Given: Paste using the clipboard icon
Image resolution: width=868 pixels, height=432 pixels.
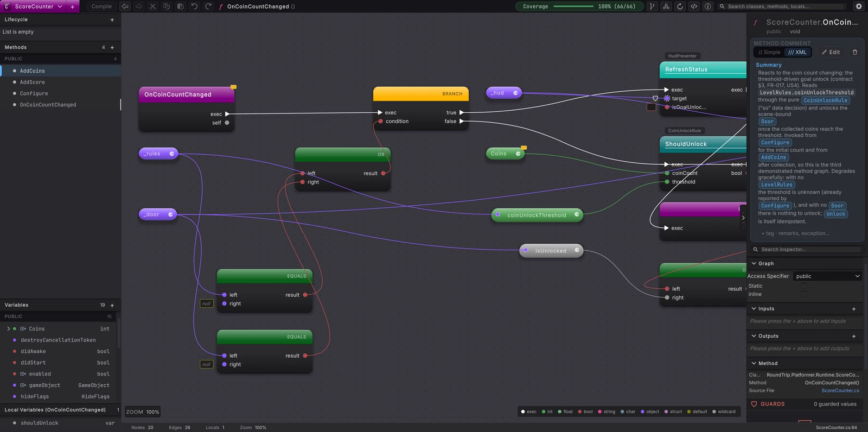Looking at the screenshot, I should (181, 7).
